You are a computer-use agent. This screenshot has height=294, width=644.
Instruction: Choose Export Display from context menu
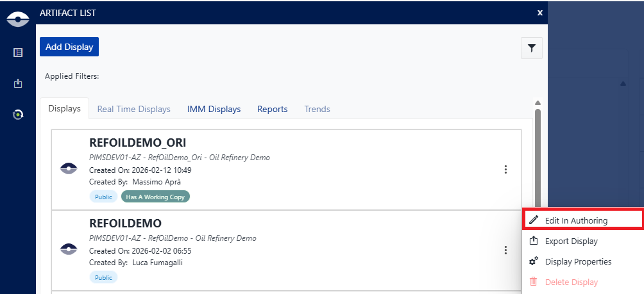click(x=571, y=241)
